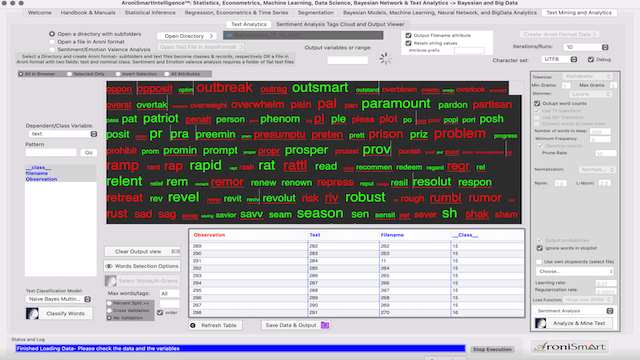Image resolution: width=640 pixels, height=360 pixels.
Task: Click the Attribute prefix field
Action: (x=469, y=51)
